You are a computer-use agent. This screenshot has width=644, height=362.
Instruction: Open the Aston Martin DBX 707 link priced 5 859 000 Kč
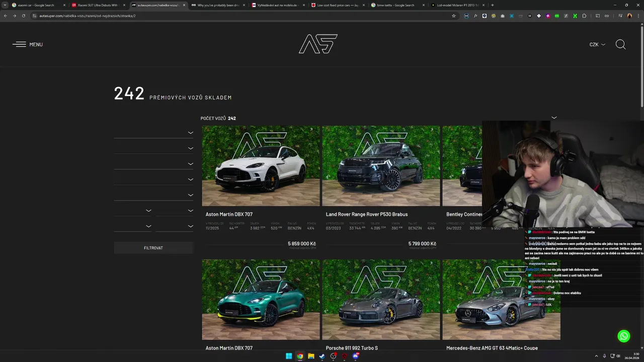click(229, 214)
